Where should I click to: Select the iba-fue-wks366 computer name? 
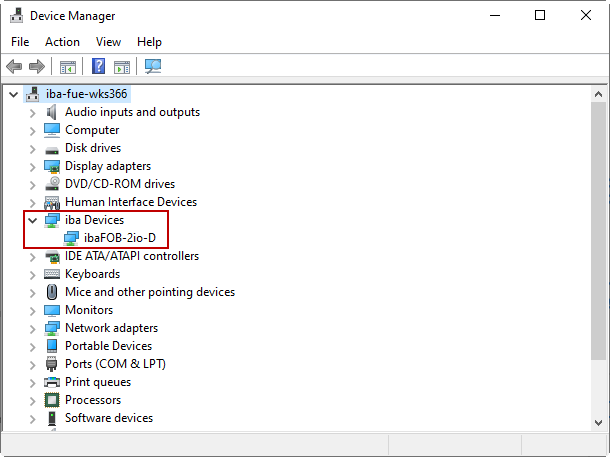[x=87, y=94]
